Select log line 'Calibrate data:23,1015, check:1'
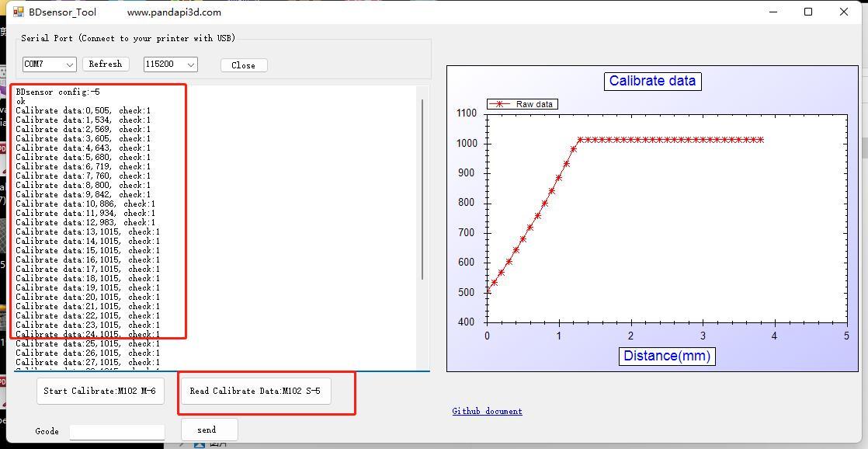The image size is (868, 449). coord(88,325)
